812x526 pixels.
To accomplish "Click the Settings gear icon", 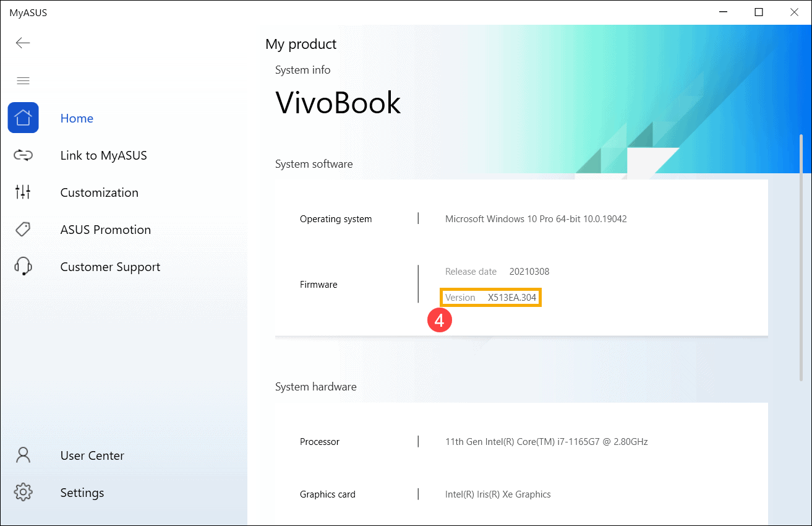I will [23, 493].
